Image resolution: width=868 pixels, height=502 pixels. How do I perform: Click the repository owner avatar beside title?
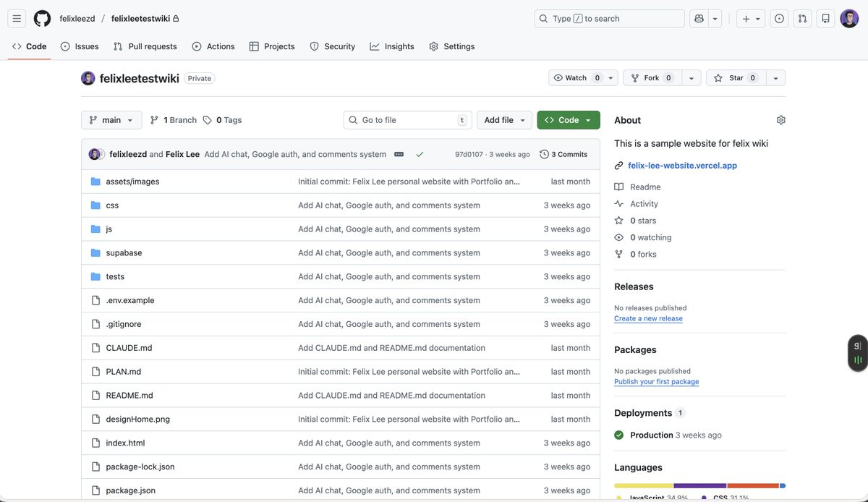click(88, 78)
